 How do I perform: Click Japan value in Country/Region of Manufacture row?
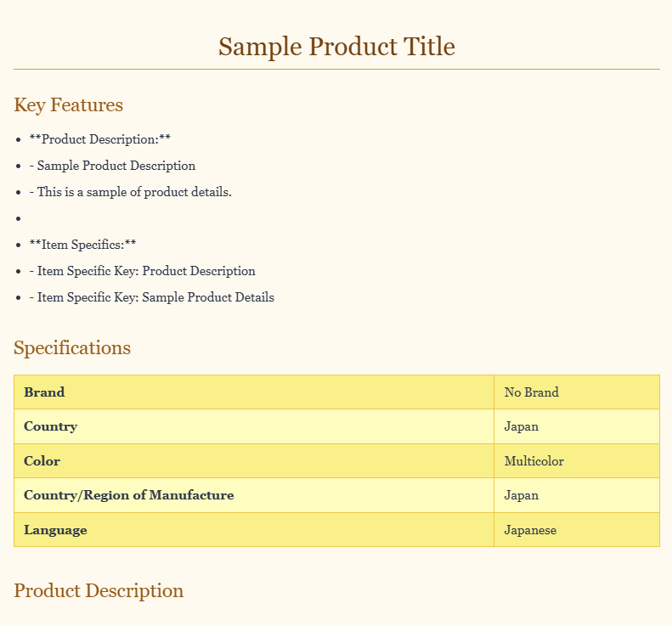(521, 495)
